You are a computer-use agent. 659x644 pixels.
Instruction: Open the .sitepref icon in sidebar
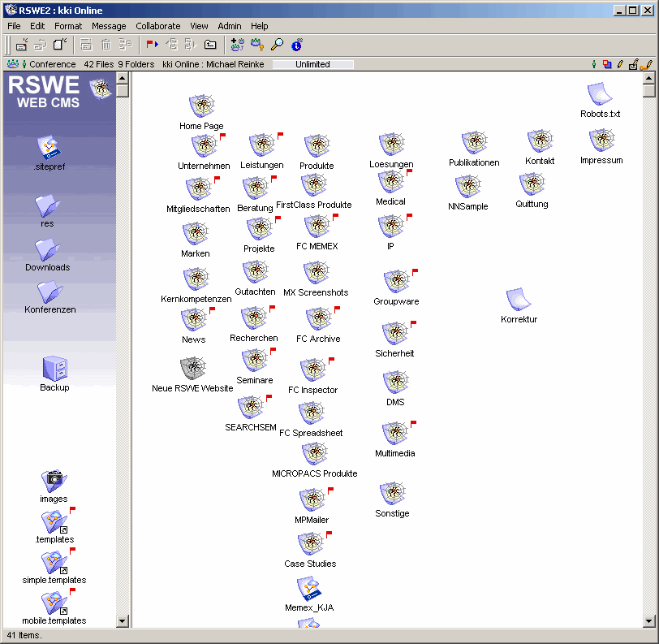coord(50,147)
